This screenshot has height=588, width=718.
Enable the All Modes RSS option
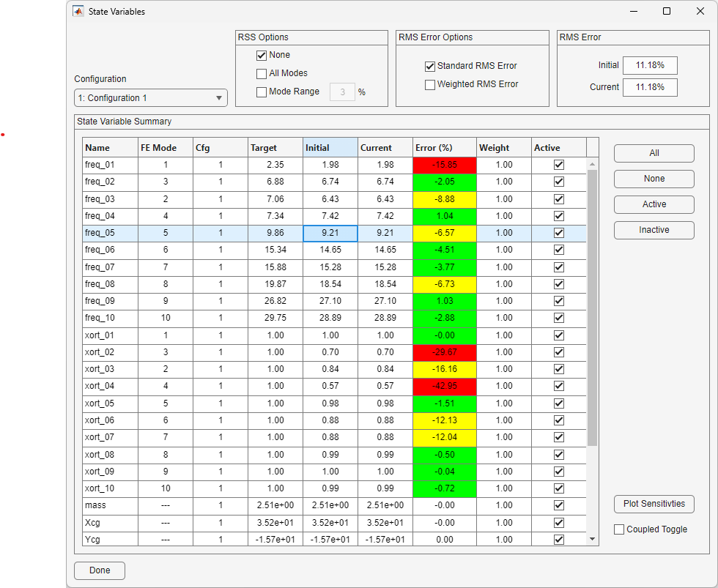tap(262, 74)
